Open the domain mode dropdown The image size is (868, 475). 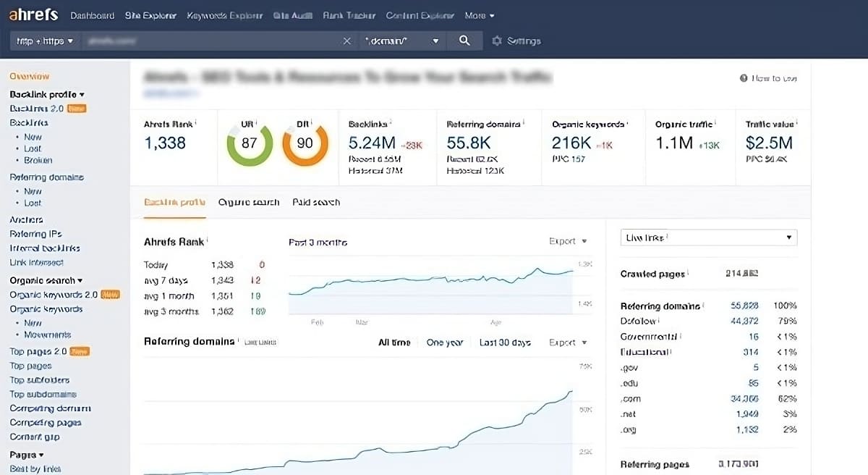coord(402,41)
